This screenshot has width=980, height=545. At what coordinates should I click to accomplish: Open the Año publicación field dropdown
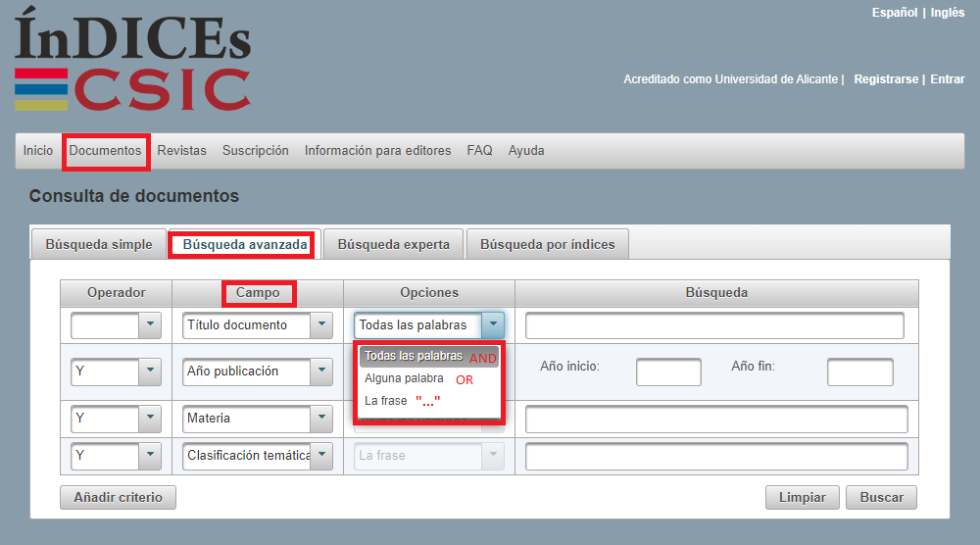click(258, 372)
